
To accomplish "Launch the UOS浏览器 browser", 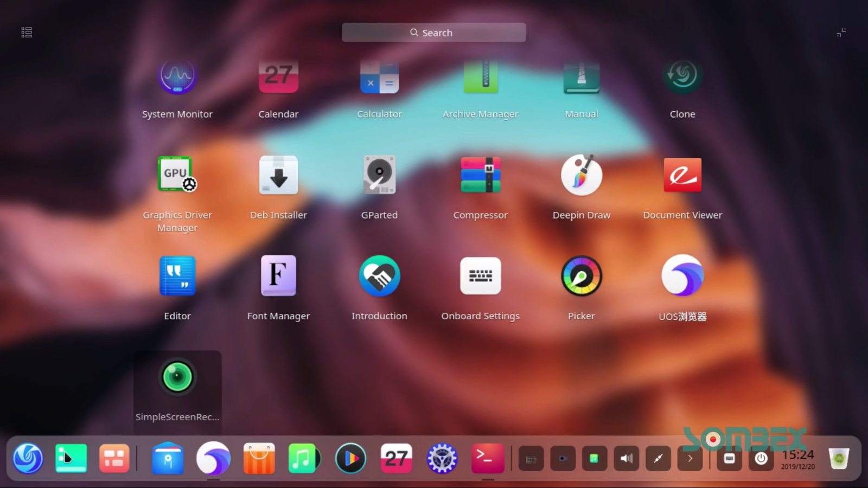I will [682, 275].
